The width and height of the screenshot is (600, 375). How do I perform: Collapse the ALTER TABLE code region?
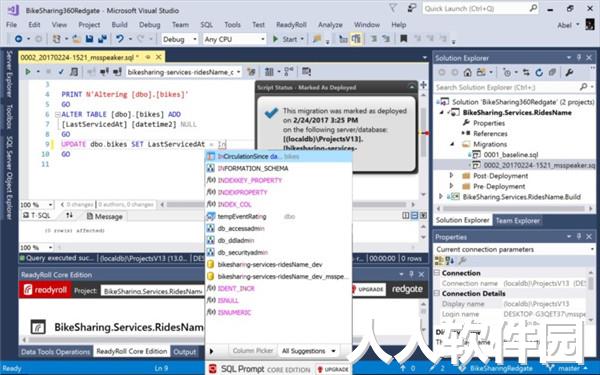(57, 114)
